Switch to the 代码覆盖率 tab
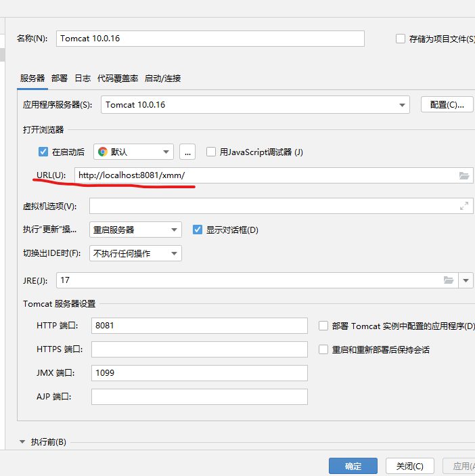Screen dimensions: 475x476 pyautogui.click(x=118, y=79)
